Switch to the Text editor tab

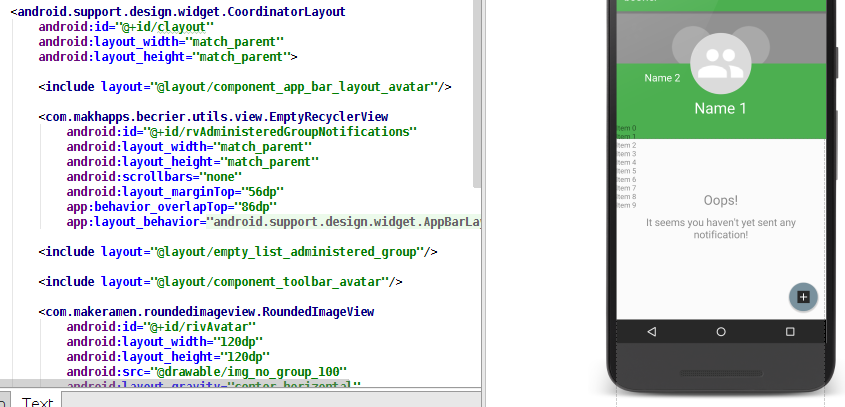tap(37, 401)
